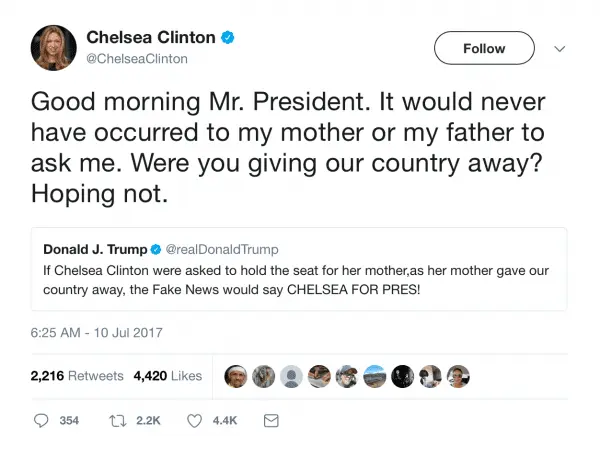Open the quoted Donald J. Trump name
Screen dimensions: 600x457
(x=95, y=249)
